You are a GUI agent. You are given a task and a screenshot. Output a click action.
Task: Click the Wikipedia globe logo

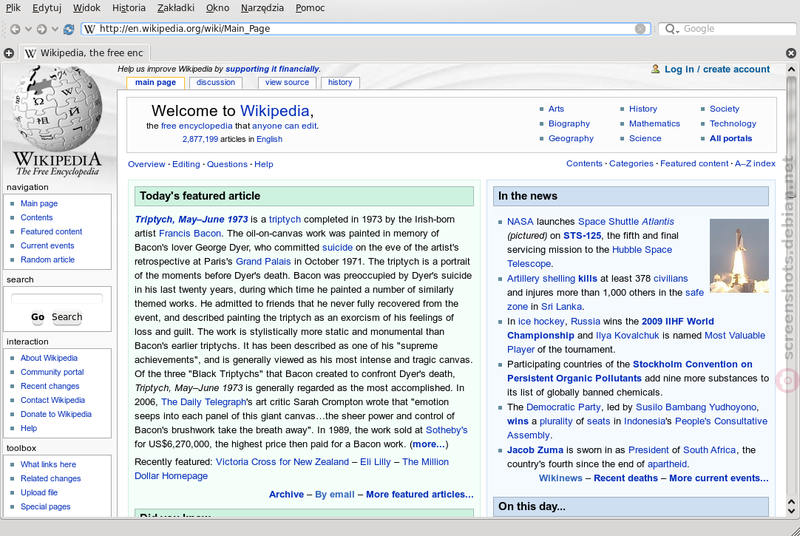pyautogui.click(x=57, y=108)
